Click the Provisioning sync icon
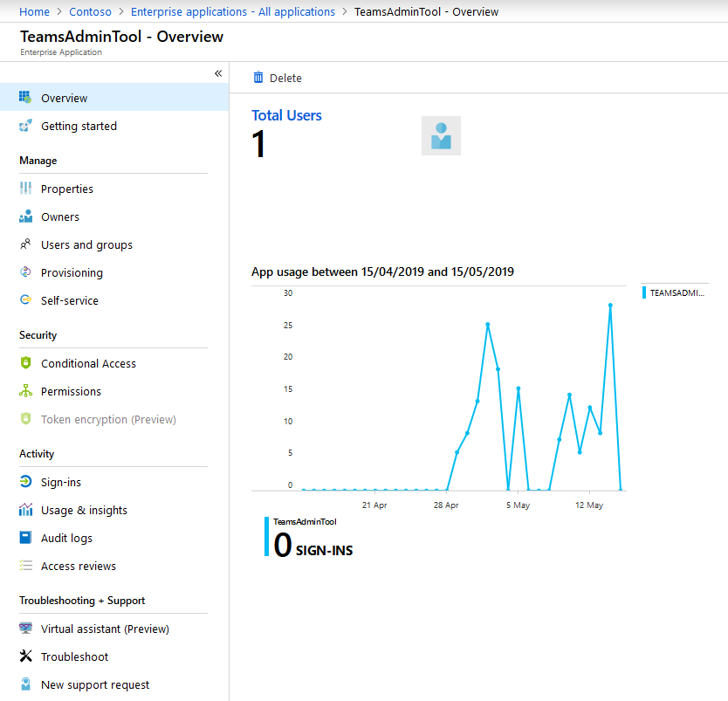Screen dimensions: 728x701 point(25,272)
